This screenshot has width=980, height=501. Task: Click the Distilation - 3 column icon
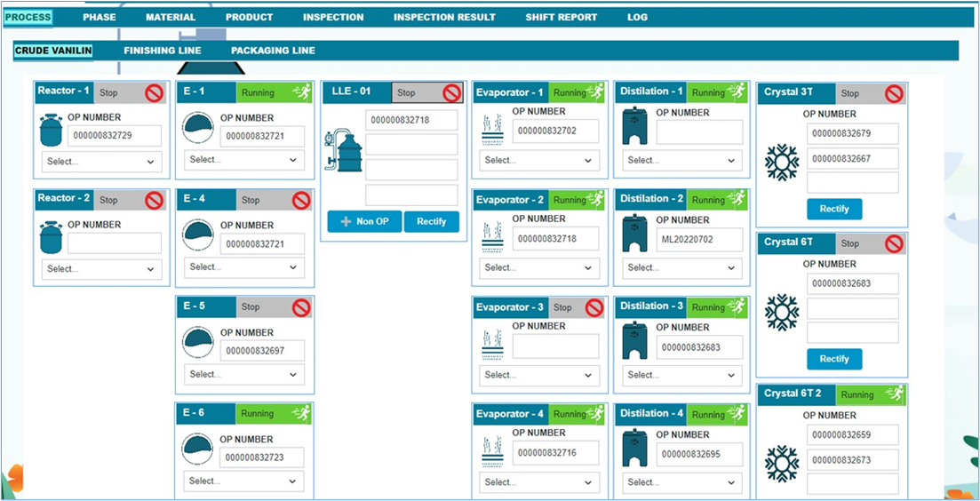tap(634, 342)
